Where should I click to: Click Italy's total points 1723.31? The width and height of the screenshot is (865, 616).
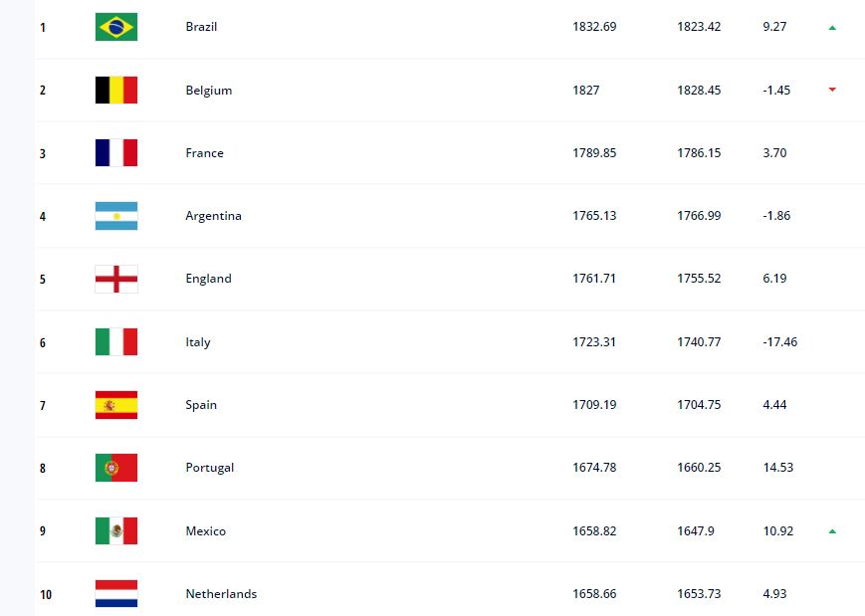point(594,342)
